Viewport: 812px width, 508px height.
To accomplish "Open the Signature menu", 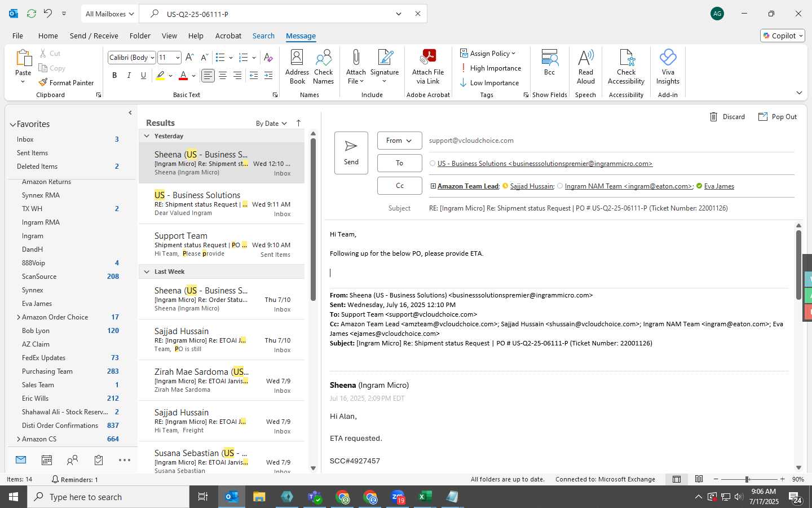I will coord(385,67).
